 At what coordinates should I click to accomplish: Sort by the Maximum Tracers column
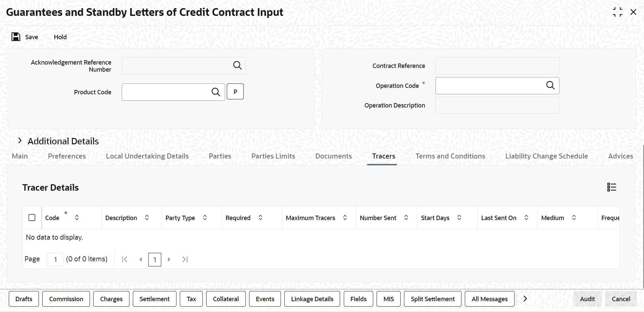345,218
